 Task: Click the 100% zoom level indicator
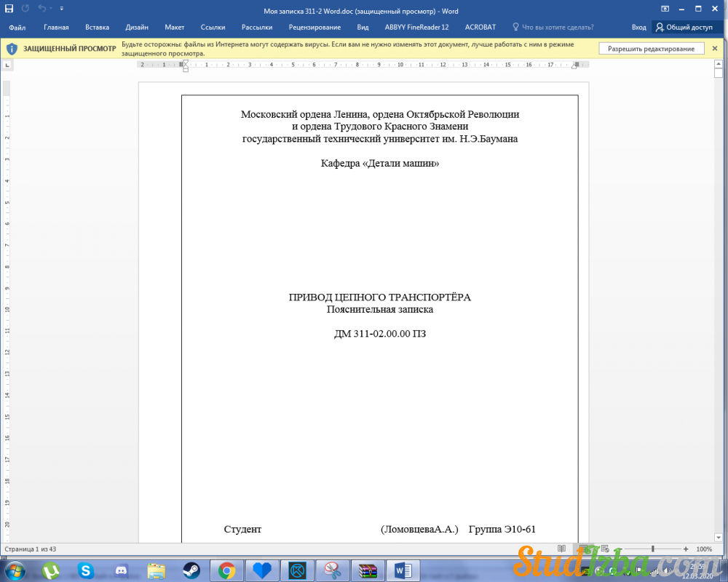click(x=704, y=549)
